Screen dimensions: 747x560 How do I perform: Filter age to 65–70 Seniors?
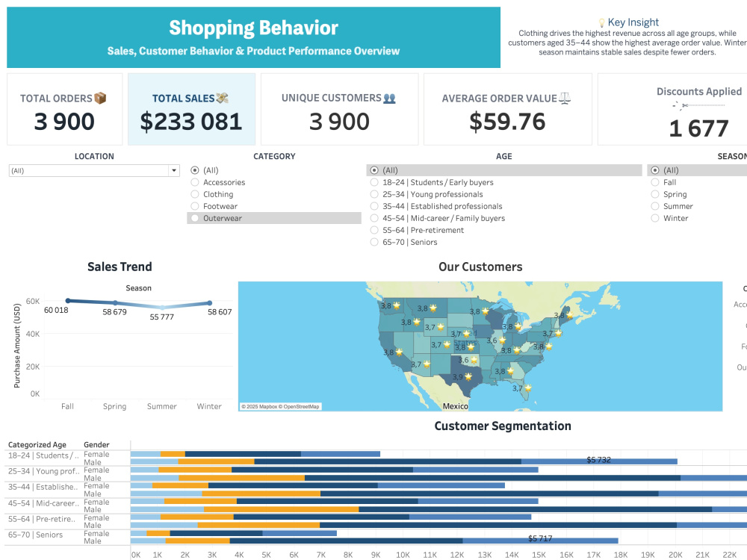point(374,241)
